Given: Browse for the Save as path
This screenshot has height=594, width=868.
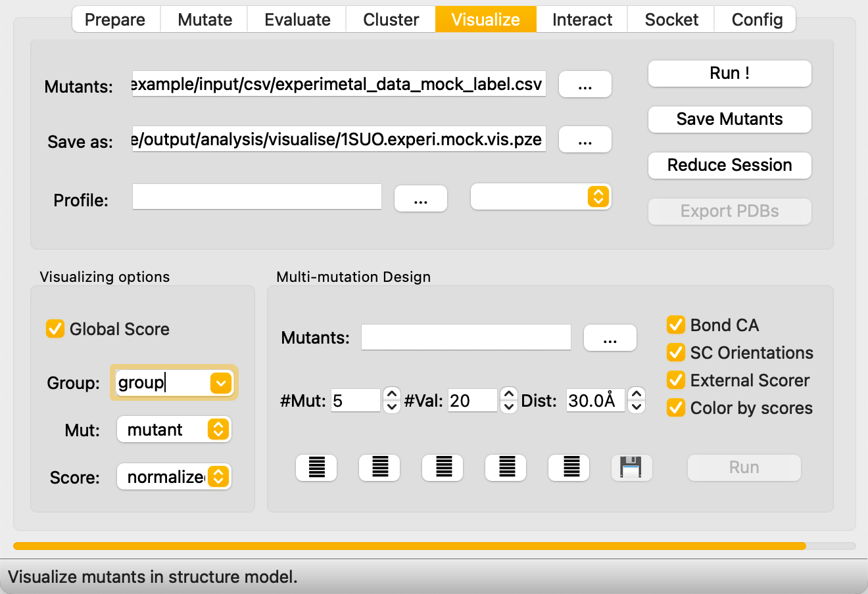Looking at the screenshot, I should click(x=585, y=140).
